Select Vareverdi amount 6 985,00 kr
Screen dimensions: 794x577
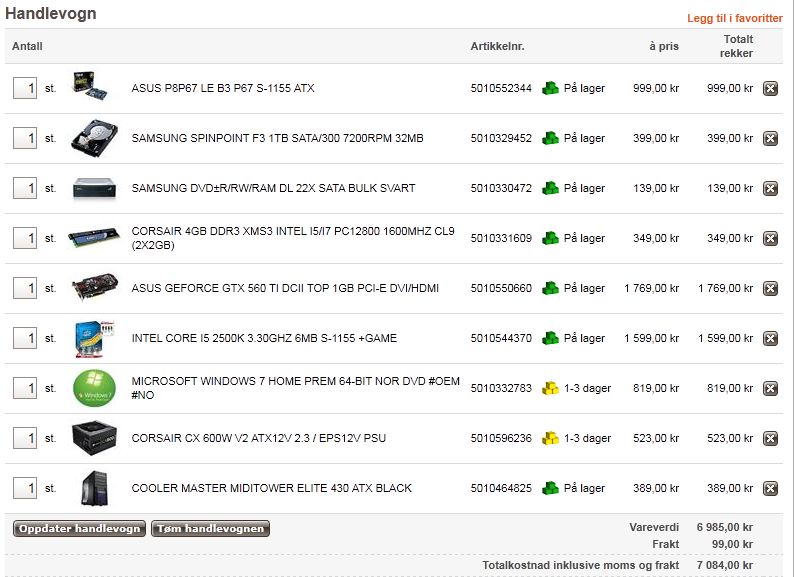point(725,527)
